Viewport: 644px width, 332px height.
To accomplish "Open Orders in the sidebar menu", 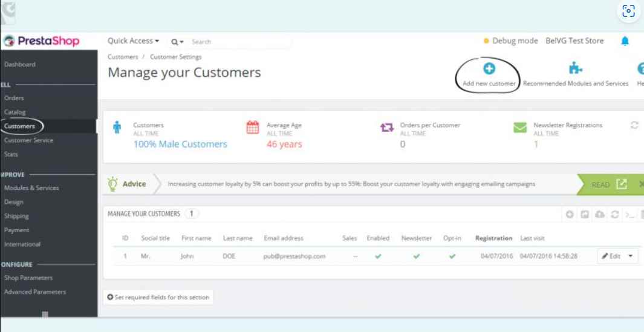I will click(14, 98).
